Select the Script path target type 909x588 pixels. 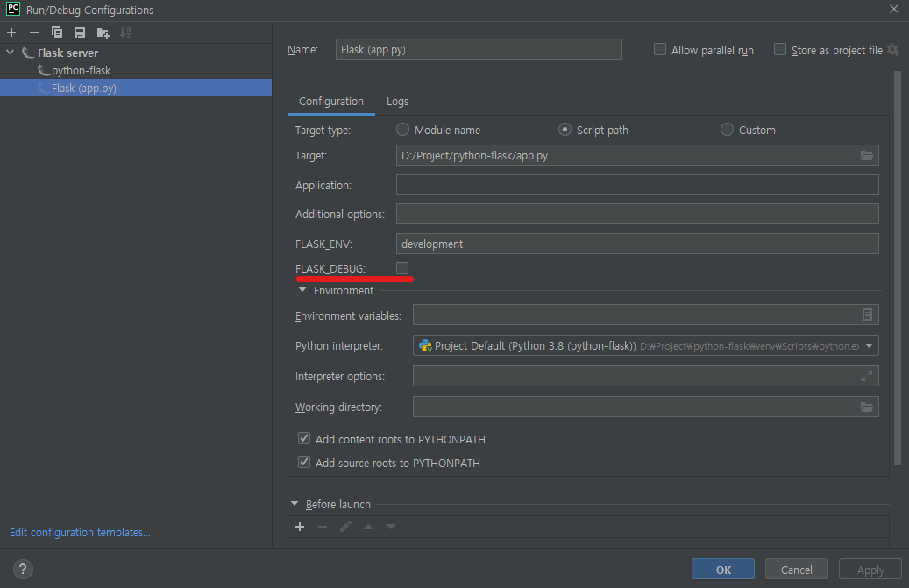[565, 129]
